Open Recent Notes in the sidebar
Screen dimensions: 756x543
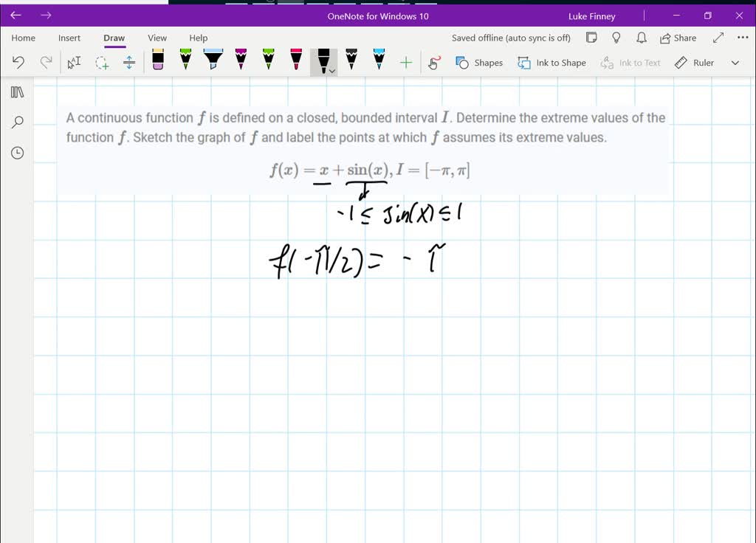pos(16,153)
